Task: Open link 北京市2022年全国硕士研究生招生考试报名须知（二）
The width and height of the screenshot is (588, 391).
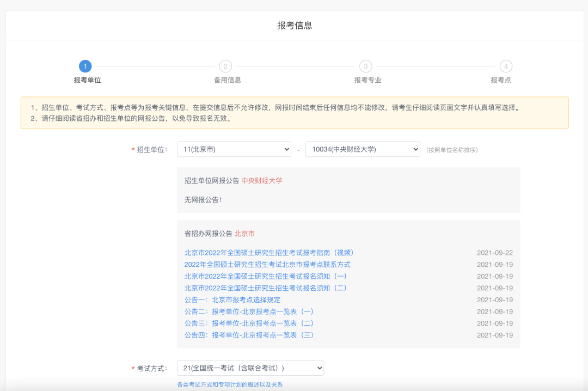Action: 266,288
